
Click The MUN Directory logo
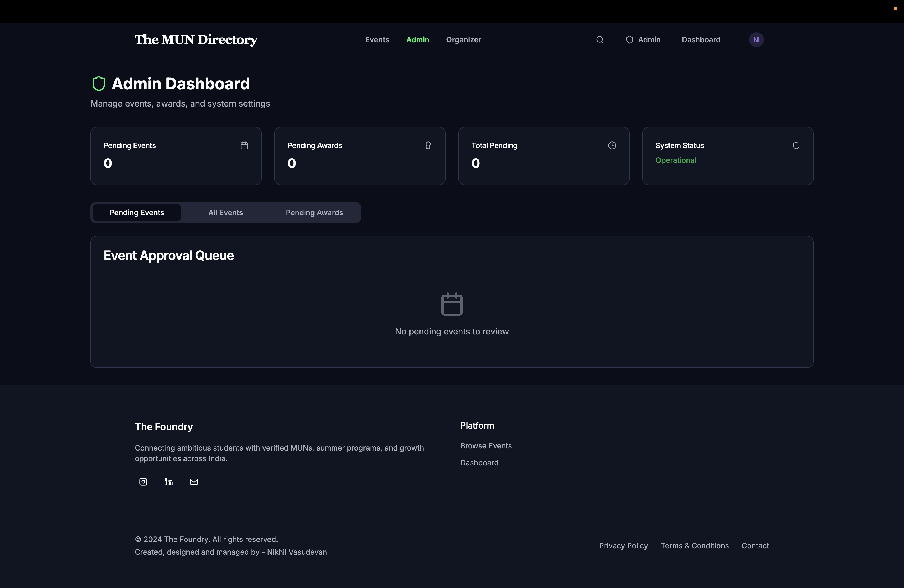(196, 39)
